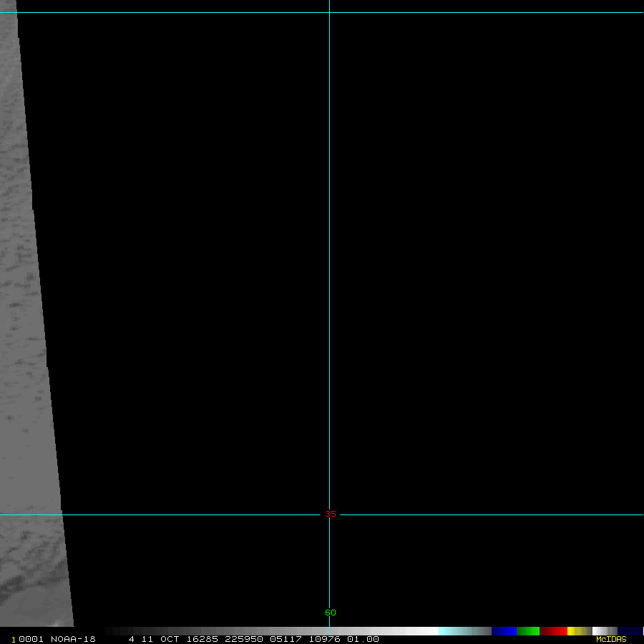Click the 01.00 resolution value
The width and height of the screenshot is (644, 644).
(x=363, y=639)
